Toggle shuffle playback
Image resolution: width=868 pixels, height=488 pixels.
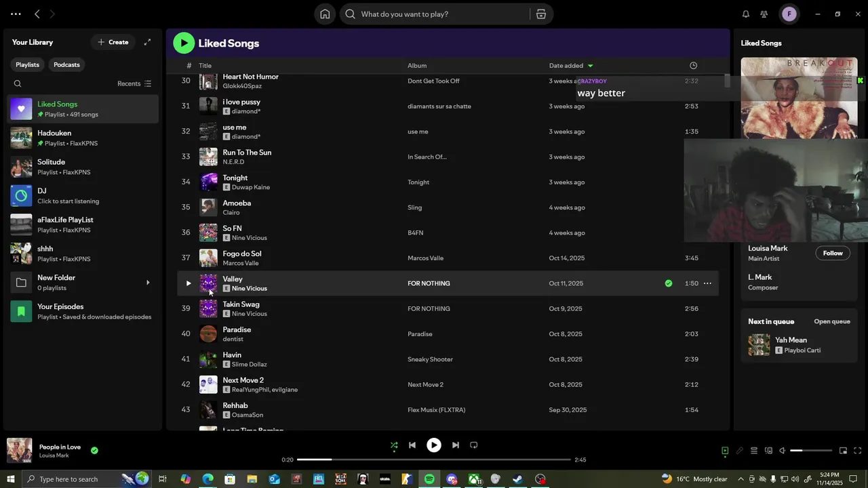(x=394, y=445)
